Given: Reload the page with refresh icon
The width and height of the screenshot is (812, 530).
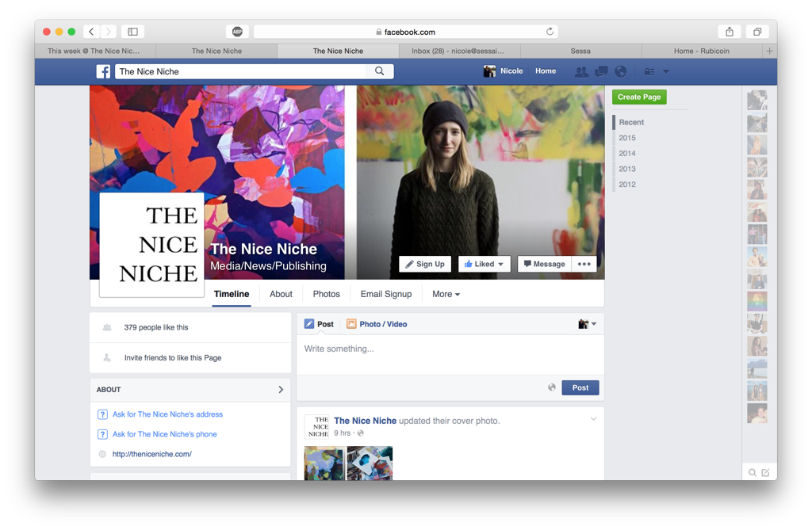Looking at the screenshot, I should [550, 32].
